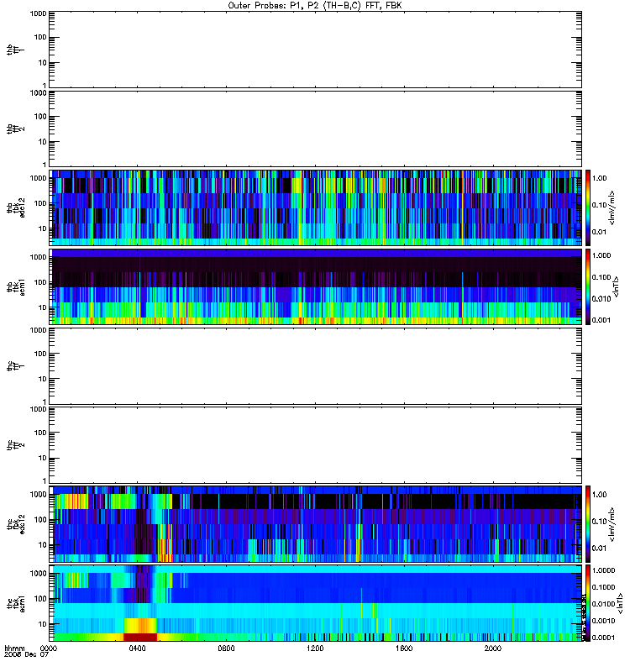This screenshot has height=672, width=630.
Task: Select the empty thc fff 2 plot panel
Action: (316, 445)
